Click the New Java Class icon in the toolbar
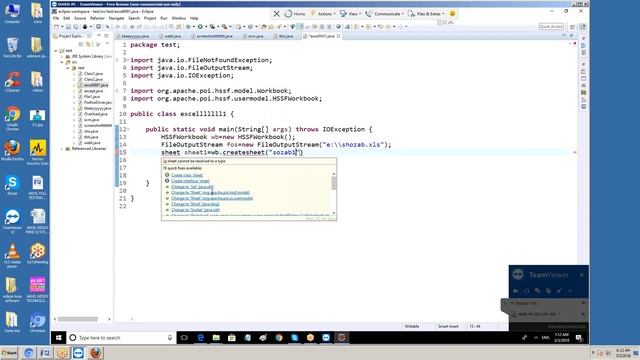This screenshot has height=360, width=640. (x=250, y=27)
